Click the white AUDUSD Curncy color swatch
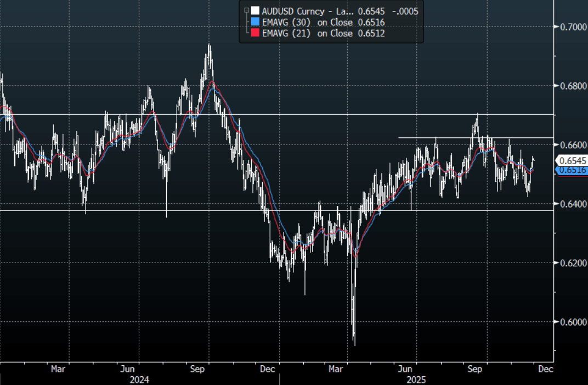The width and height of the screenshot is (588, 385). [255, 10]
